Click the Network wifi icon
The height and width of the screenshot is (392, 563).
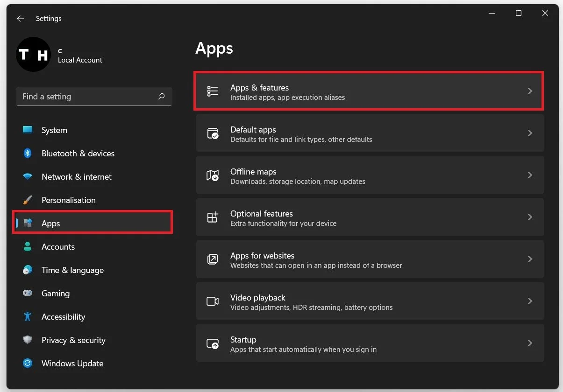tap(28, 177)
